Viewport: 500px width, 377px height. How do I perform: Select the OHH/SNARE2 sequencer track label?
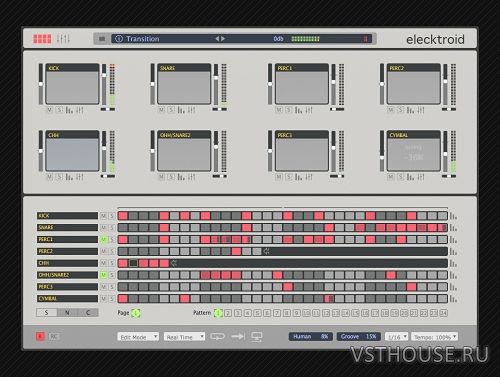click(x=67, y=275)
